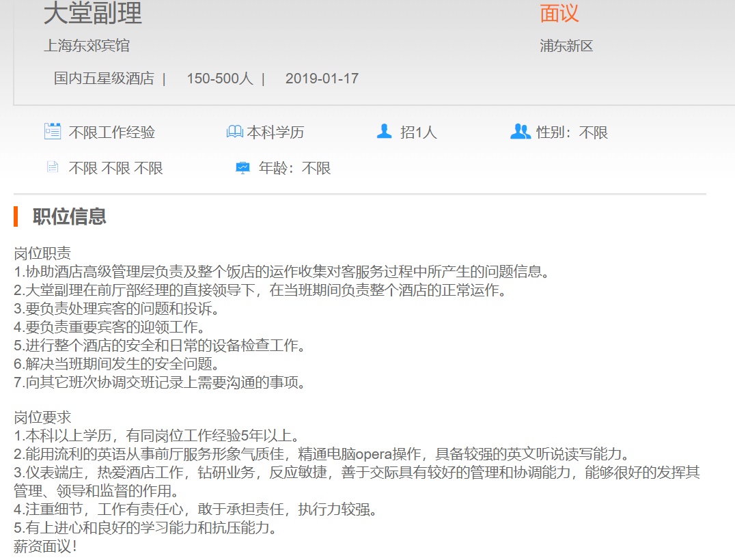
Task: Click the 年龄：不限 label
Action: click(x=294, y=168)
